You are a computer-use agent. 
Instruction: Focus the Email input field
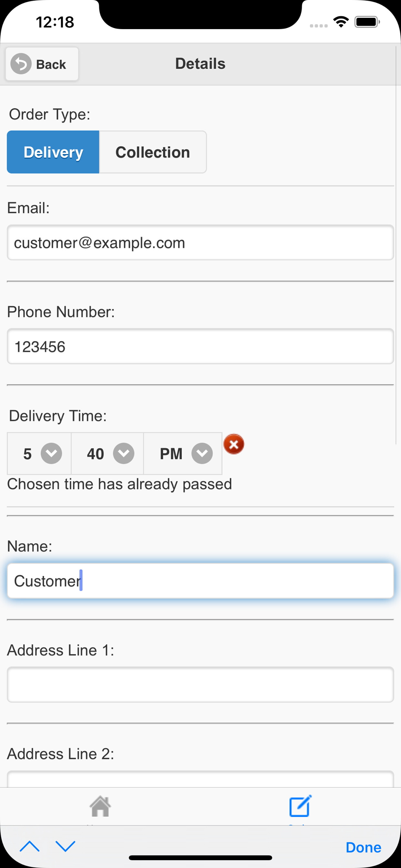click(200, 243)
